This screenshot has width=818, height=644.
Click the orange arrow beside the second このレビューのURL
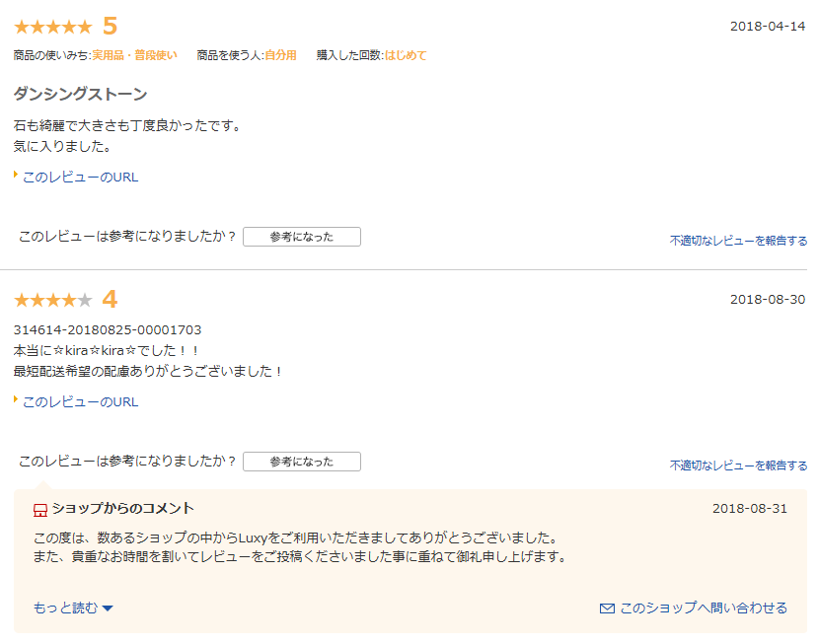tap(16, 399)
